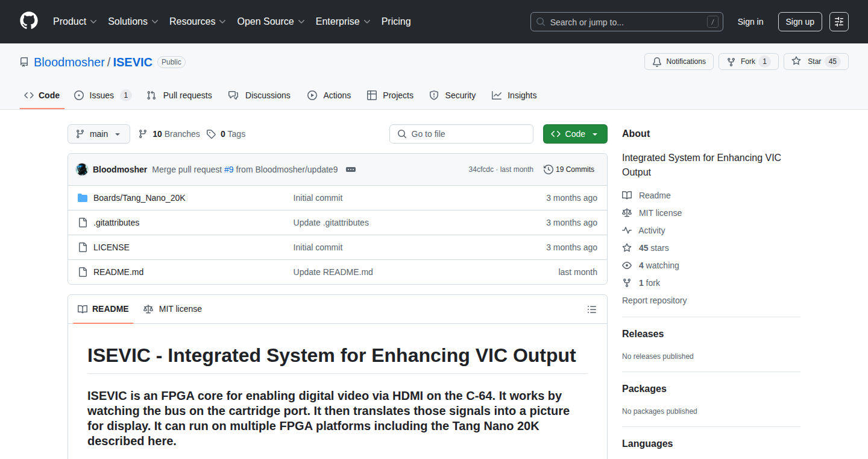868x459 pixels.
Task: Click the Search or jump to field
Action: point(627,22)
